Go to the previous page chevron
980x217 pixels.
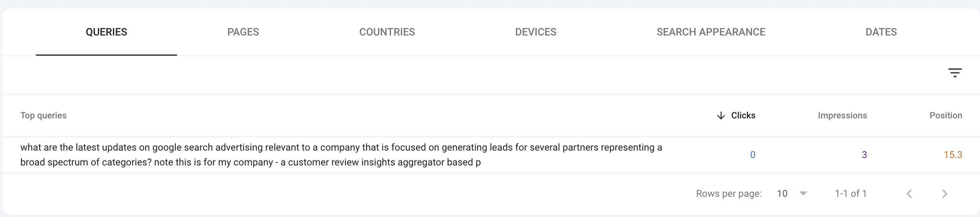click(x=909, y=193)
